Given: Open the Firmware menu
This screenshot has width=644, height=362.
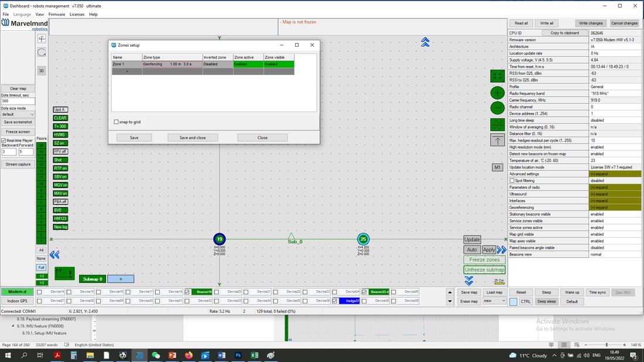Looking at the screenshot, I should (x=57, y=15).
